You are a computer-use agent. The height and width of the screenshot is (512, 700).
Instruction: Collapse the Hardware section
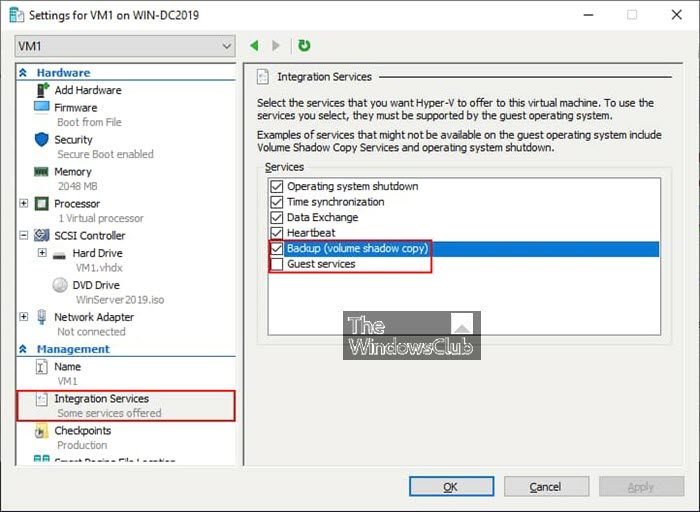[x=23, y=73]
